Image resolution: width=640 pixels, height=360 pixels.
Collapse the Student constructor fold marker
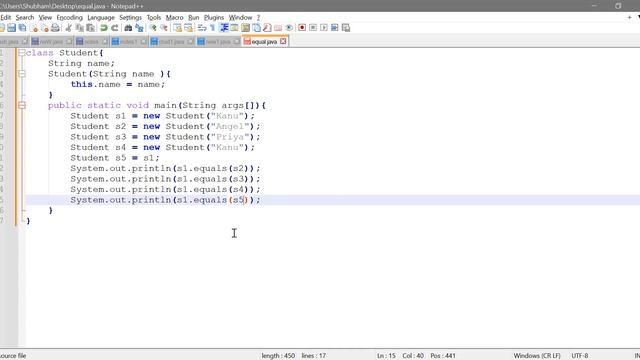pos(22,74)
